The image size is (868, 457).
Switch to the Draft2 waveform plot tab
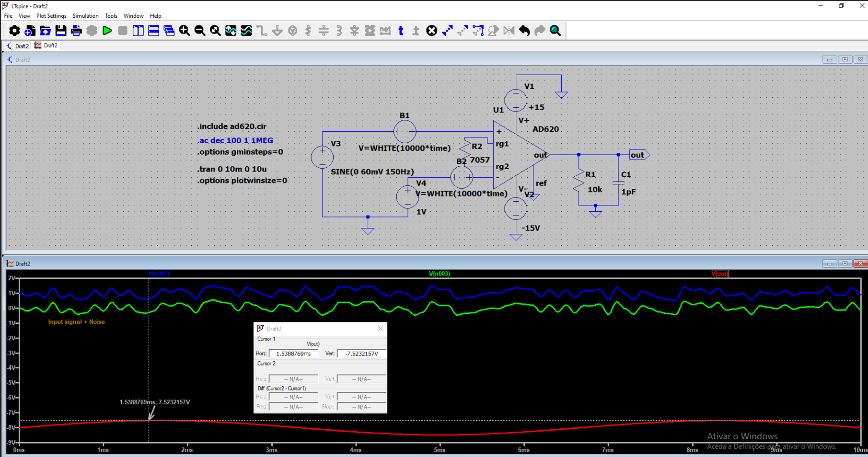click(x=46, y=46)
